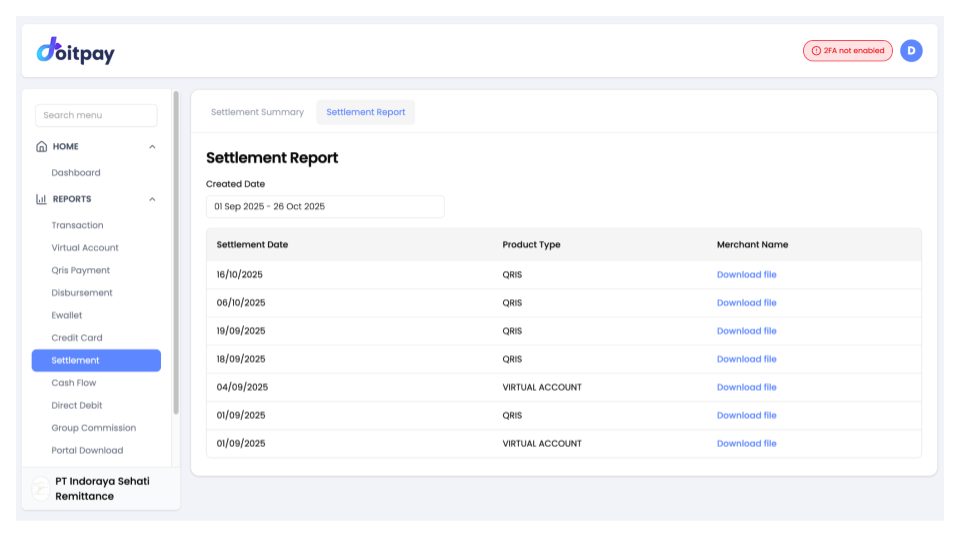Open Portal Download in sidebar

click(88, 451)
